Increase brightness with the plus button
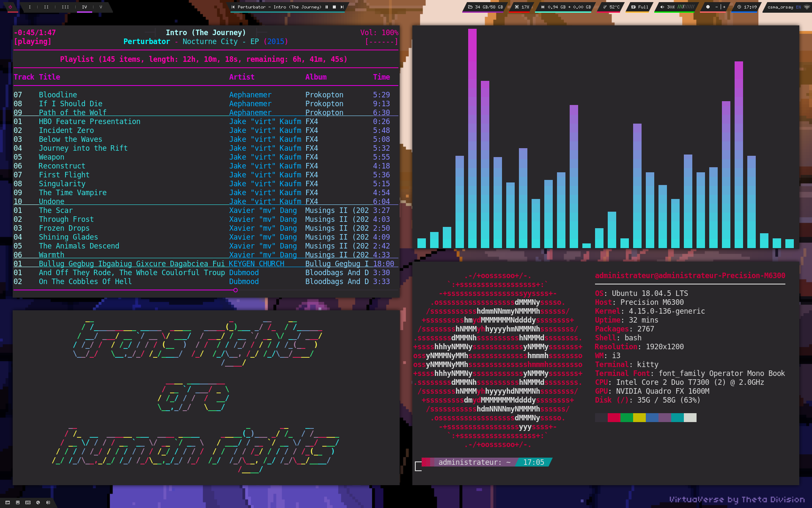The width and height of the screenshot is (812, 508). tap(724, 7)
